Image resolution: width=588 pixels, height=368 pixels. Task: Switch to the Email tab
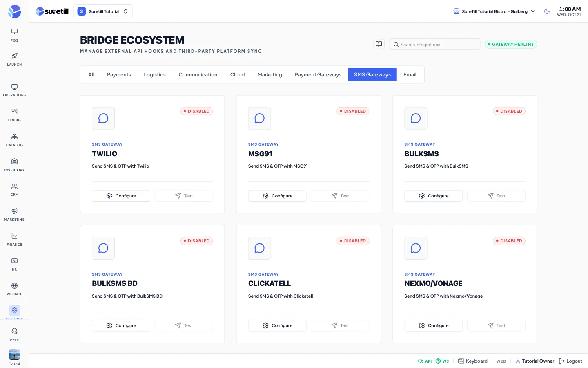coord(410,75)
